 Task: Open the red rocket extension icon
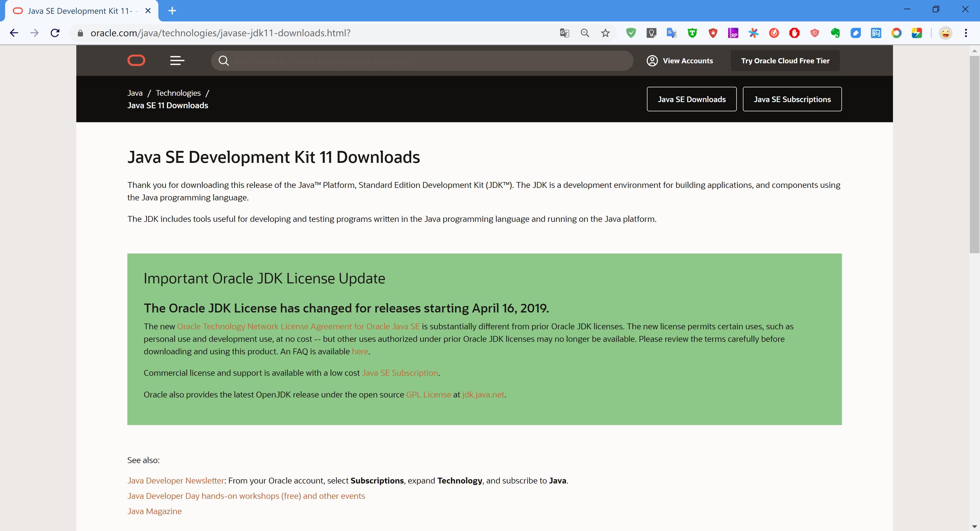pos(774,33)
